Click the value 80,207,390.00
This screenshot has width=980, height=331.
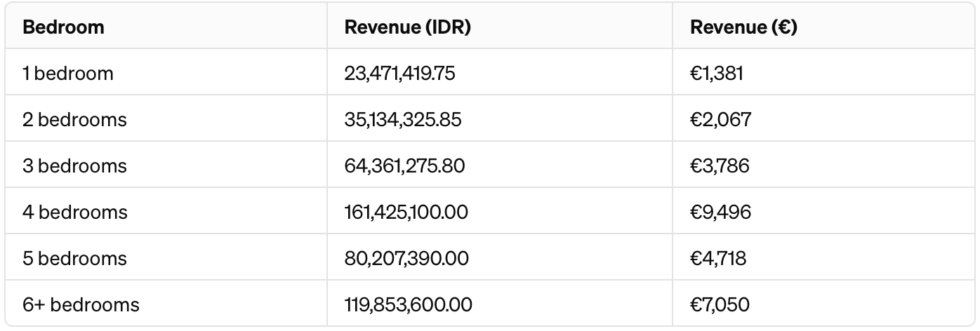click(x=406, y=258)
